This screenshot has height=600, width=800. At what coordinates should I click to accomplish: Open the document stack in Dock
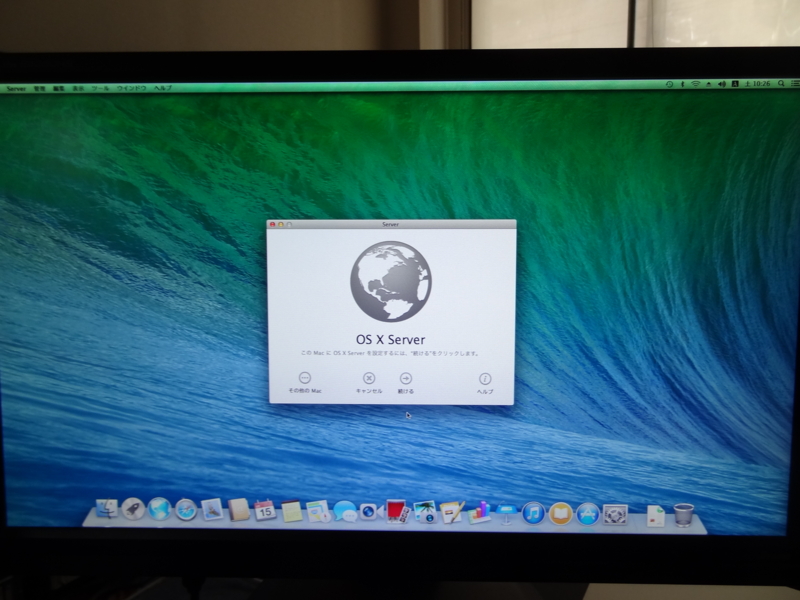(656, 516)
